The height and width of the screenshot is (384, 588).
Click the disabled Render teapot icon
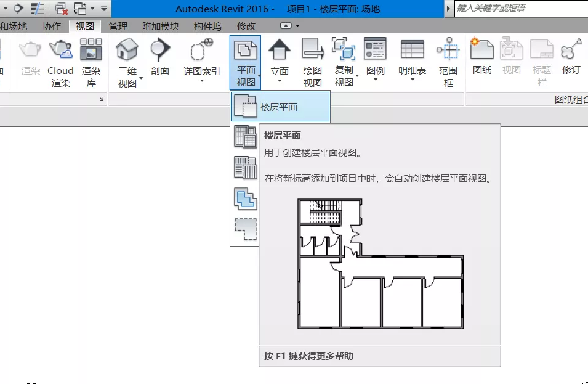(30, 49)
